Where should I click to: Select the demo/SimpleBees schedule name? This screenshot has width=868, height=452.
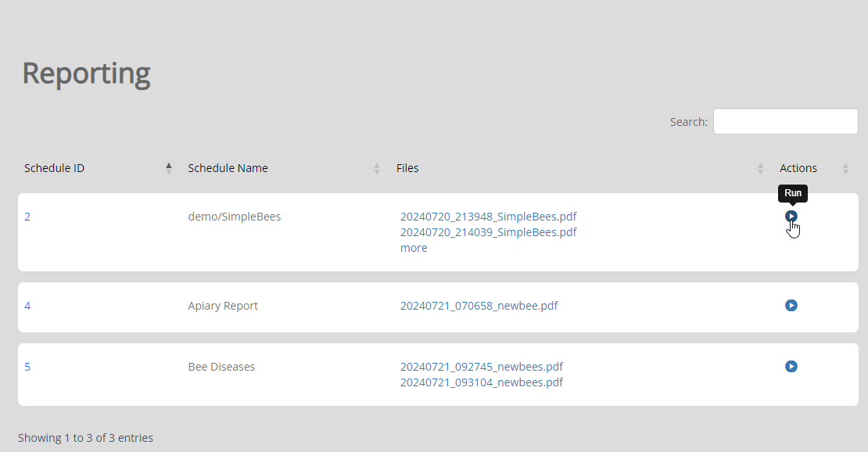(x=234, y=217)
